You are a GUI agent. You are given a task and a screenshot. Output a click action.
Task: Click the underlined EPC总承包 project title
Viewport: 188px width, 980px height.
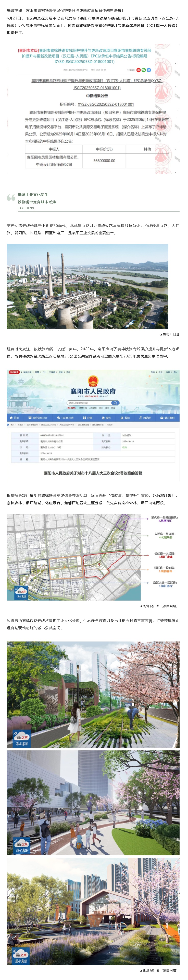tap(97, 84)
